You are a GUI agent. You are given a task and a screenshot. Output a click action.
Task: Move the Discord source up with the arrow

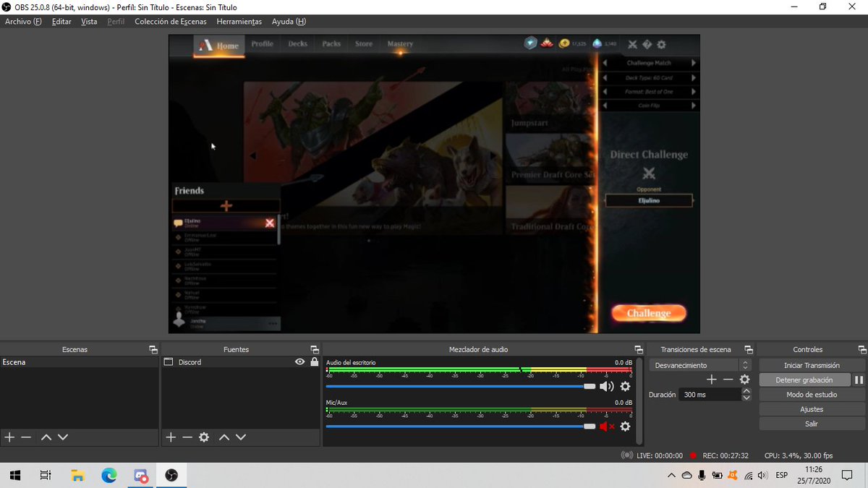225,437
